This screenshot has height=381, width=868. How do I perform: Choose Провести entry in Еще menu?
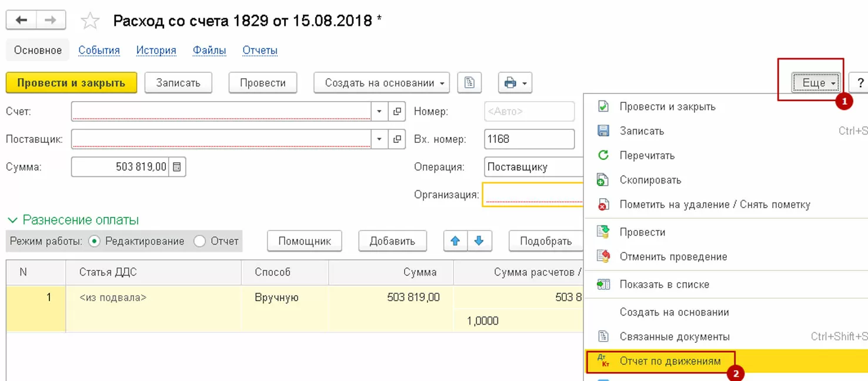coord(726,232)
